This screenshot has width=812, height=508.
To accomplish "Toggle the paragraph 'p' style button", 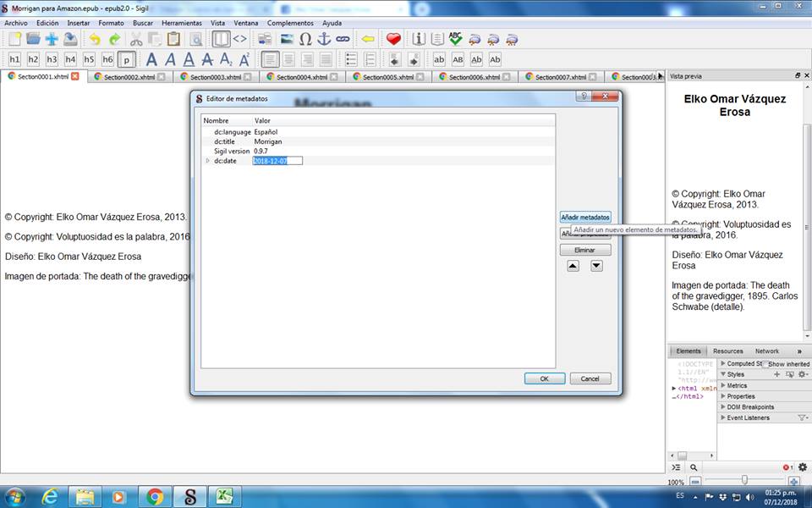I will 126,59.
